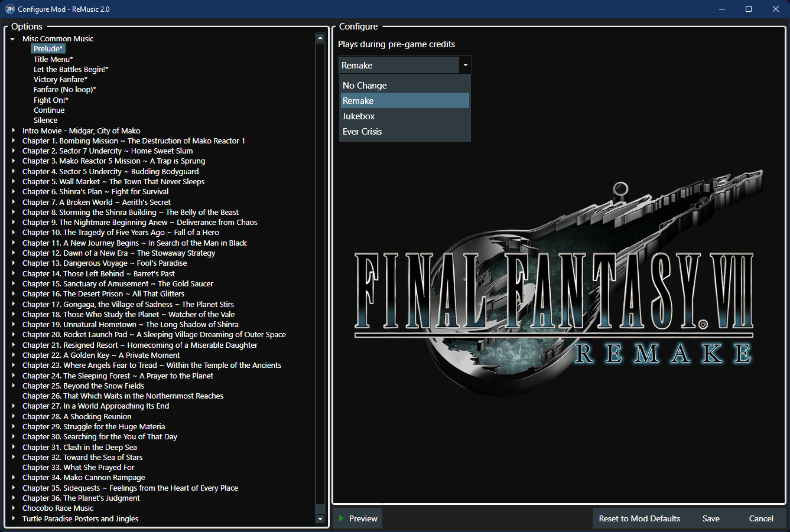The width and height of the screenshot is (790, 532).
Task: Expand Chapter 1. Bombing Mission
Action: coord(13,141)
